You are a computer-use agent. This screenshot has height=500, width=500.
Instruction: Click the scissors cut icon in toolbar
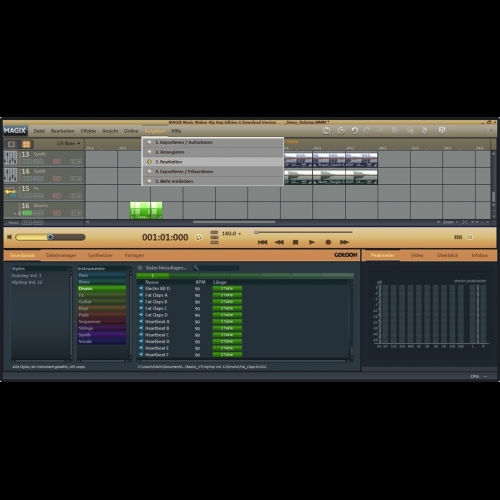coord(380,131)
